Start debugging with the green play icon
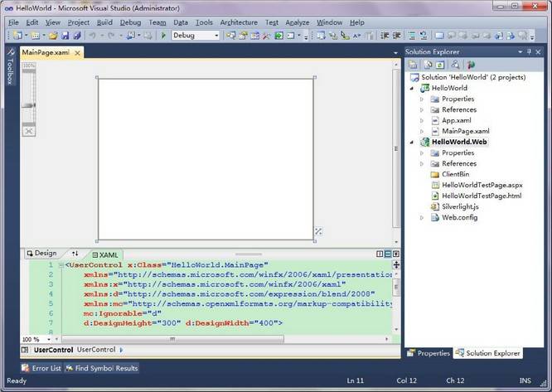Viewport: 552px width, 392px height. pyautogui.click(x=163, y=35)
